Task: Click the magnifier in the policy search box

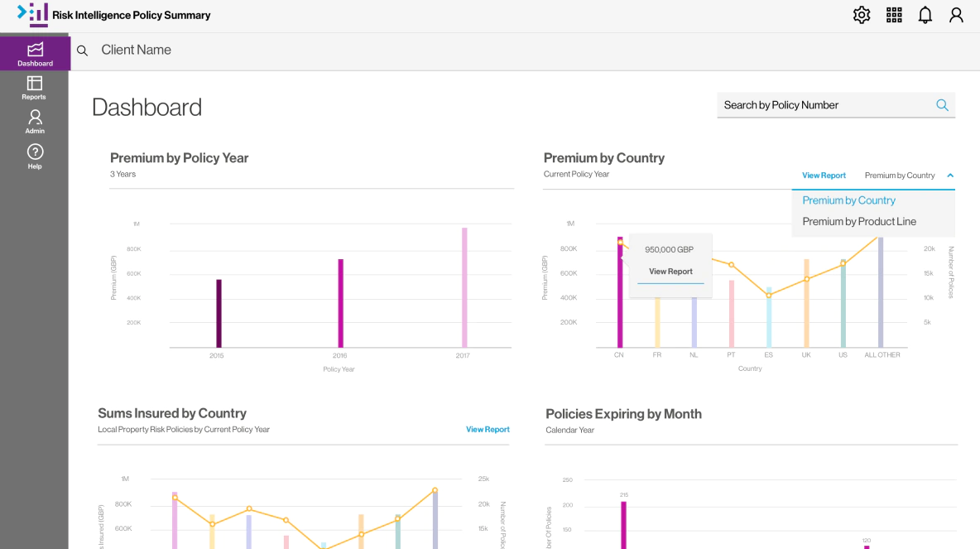Action: (942, 105)
